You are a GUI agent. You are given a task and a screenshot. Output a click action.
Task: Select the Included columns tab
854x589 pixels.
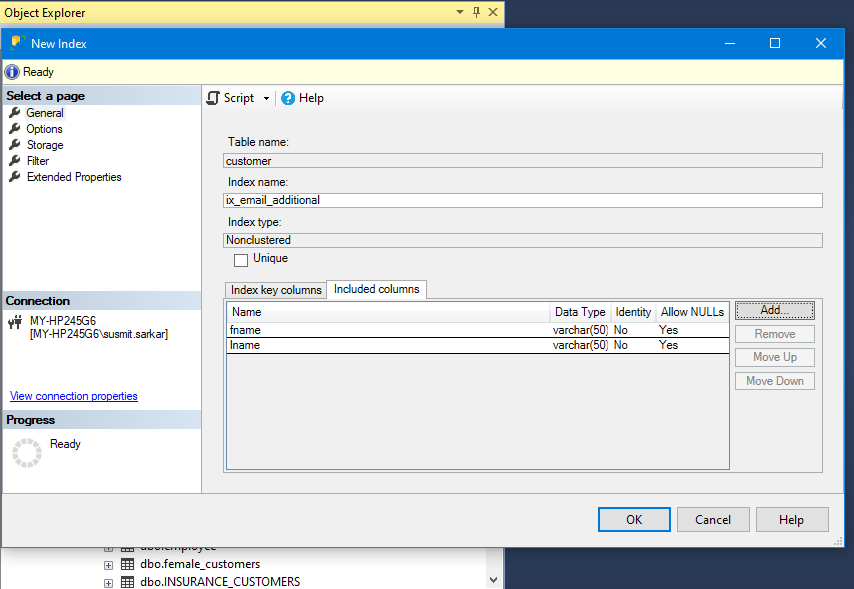pyautogui.click(x=377, y=289)
